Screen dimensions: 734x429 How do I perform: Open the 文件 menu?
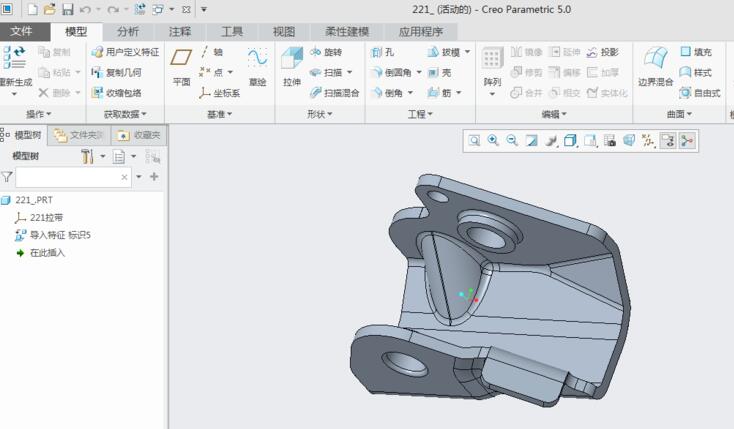pos(22,31)
